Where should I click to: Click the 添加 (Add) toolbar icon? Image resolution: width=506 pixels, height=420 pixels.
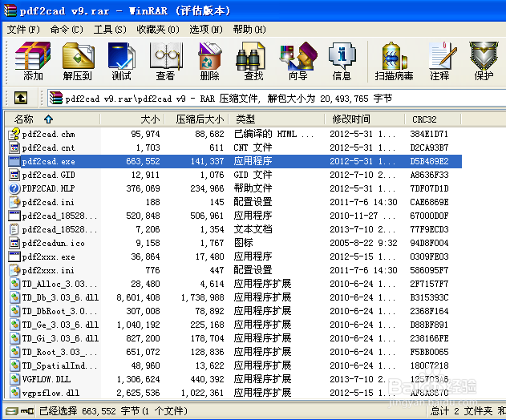33,61
